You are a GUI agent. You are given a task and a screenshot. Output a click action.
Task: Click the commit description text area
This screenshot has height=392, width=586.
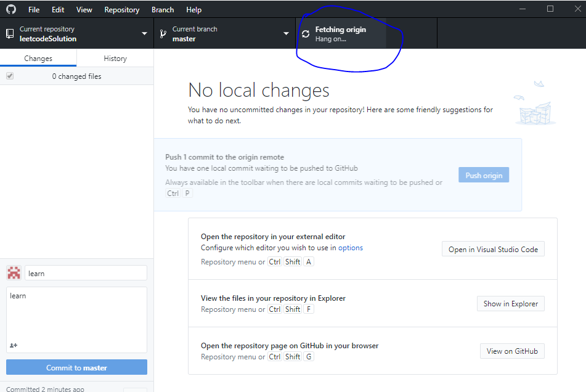tap(76, 319)
